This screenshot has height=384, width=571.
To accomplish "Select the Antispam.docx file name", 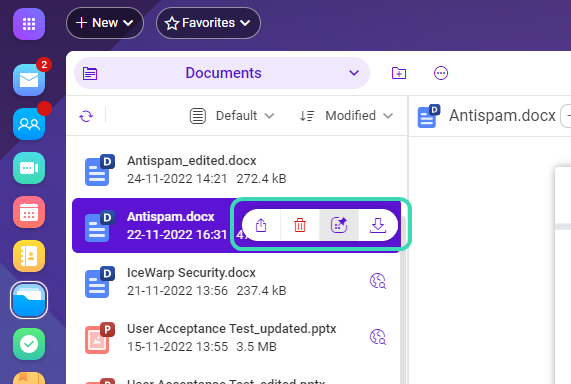I will pyautogui.click(x=170, y=217).
